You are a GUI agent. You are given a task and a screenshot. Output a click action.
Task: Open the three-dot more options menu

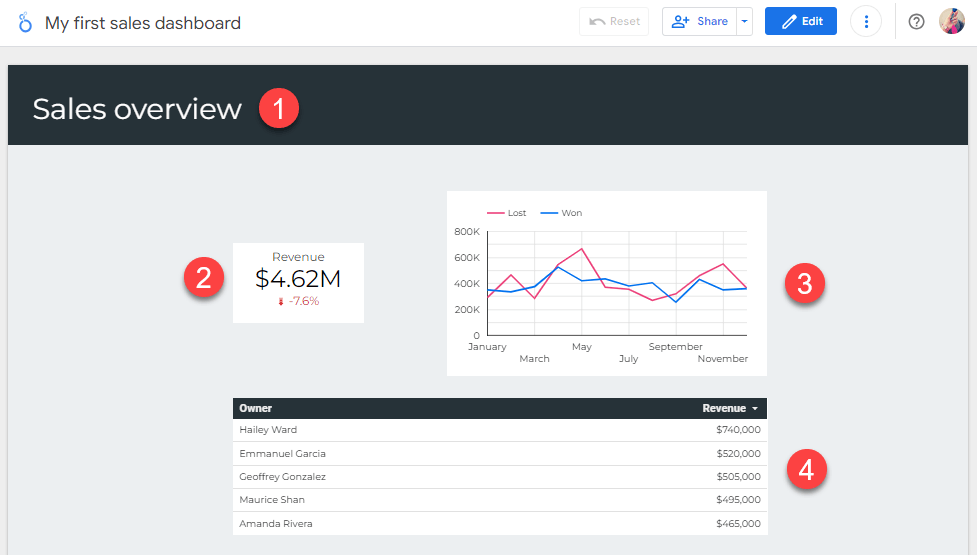click(x=866, y=22)
